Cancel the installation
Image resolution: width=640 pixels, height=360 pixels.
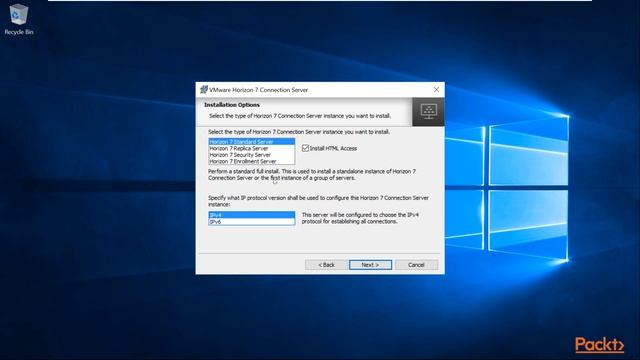[x=416, y=265]
